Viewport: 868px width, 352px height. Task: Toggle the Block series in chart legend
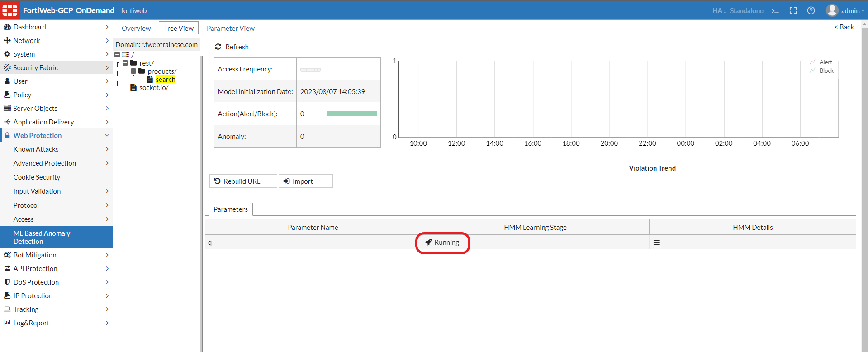point(822,71)
